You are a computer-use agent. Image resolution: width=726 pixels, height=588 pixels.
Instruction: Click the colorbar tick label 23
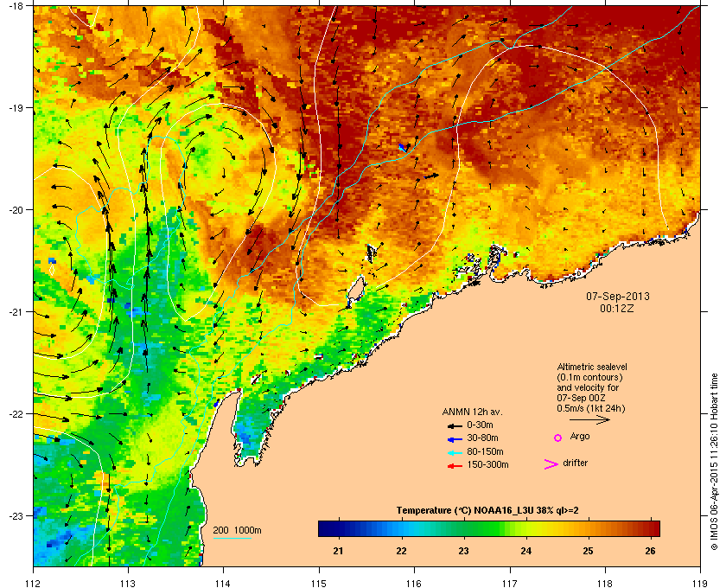pos(463,551)
